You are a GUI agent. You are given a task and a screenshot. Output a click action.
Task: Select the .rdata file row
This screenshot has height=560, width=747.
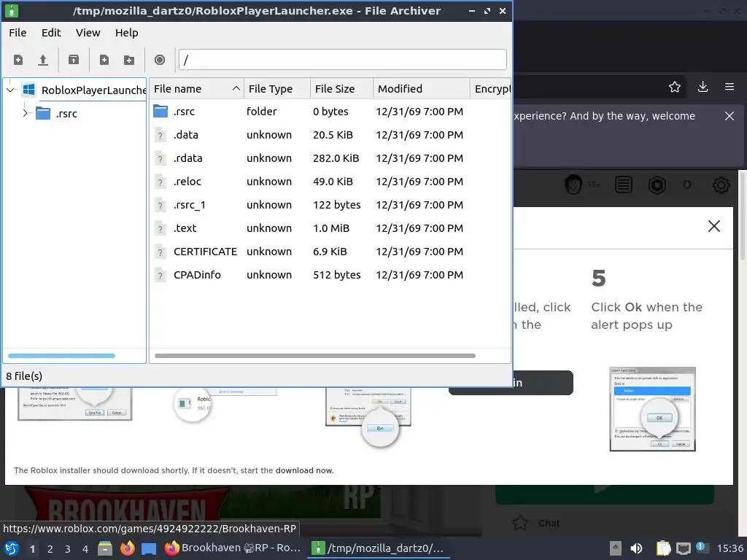point(330,158)
